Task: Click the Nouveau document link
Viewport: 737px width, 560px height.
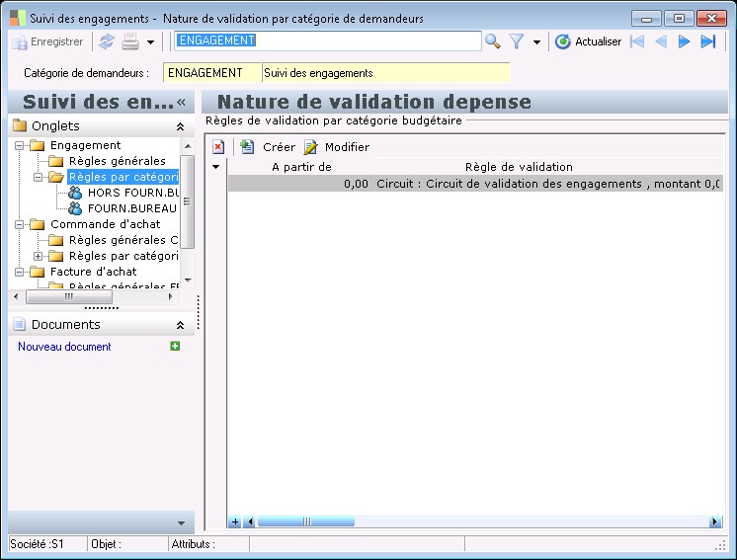Action: click(64, 347)
